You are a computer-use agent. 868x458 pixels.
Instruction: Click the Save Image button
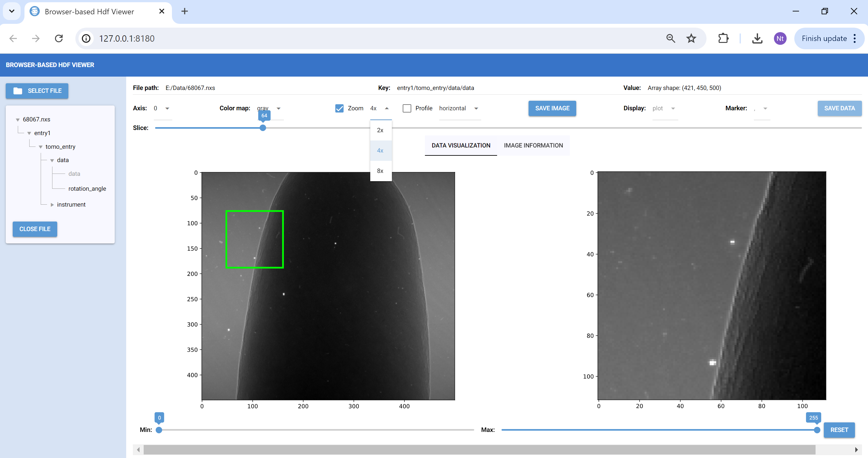click(552, 108)
